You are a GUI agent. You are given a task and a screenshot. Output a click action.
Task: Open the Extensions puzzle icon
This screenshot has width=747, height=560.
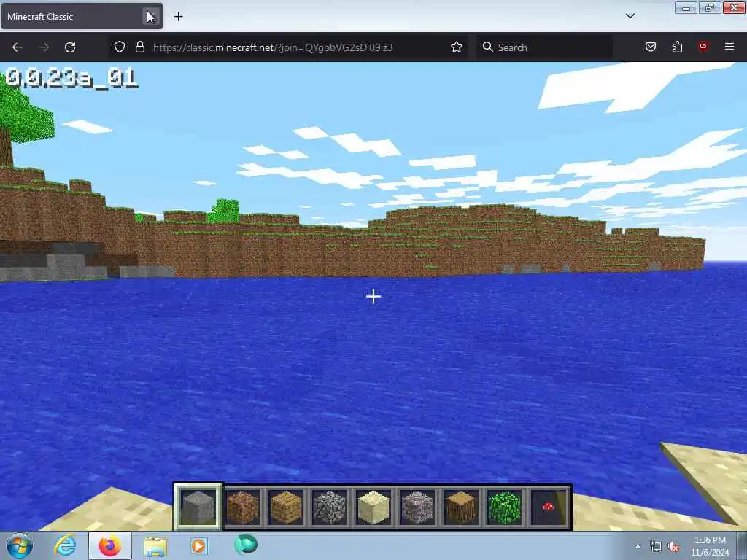[677, 47]
